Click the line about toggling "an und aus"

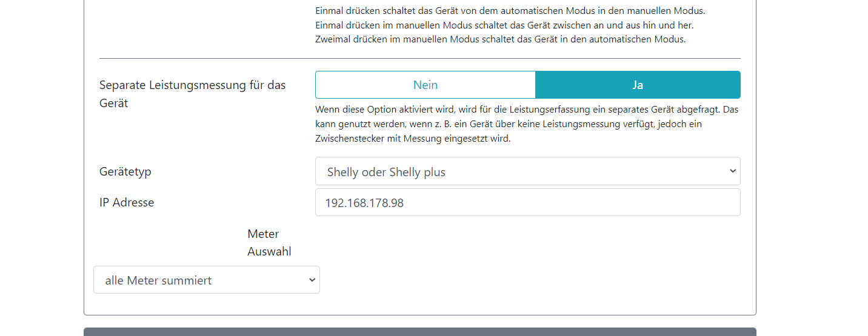pos(504,25)
